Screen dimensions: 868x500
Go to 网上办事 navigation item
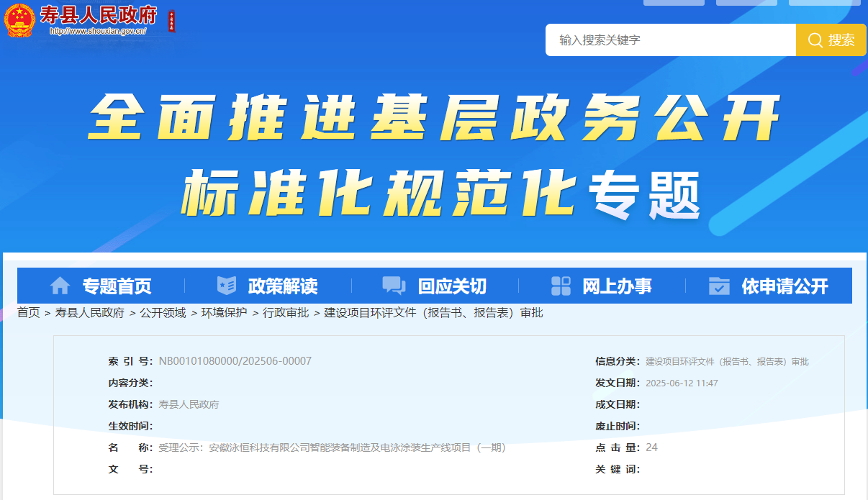(617, 286)
